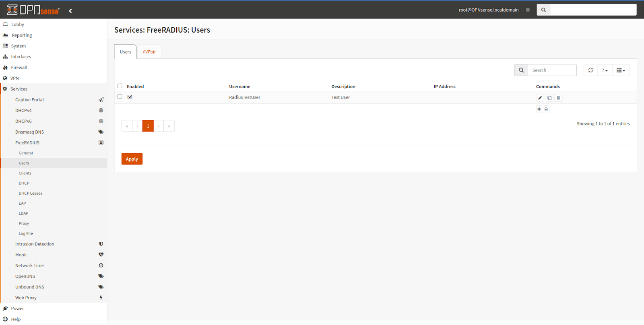Open the rows-per-page dropdown showing 7
Screen dimensions: 644x325
pos(605,70)
